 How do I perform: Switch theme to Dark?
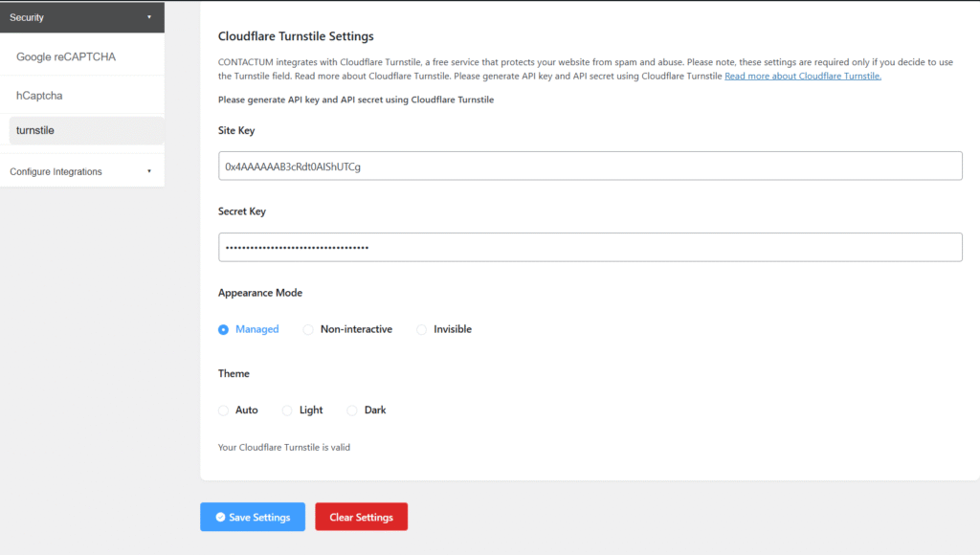point(352,411)
